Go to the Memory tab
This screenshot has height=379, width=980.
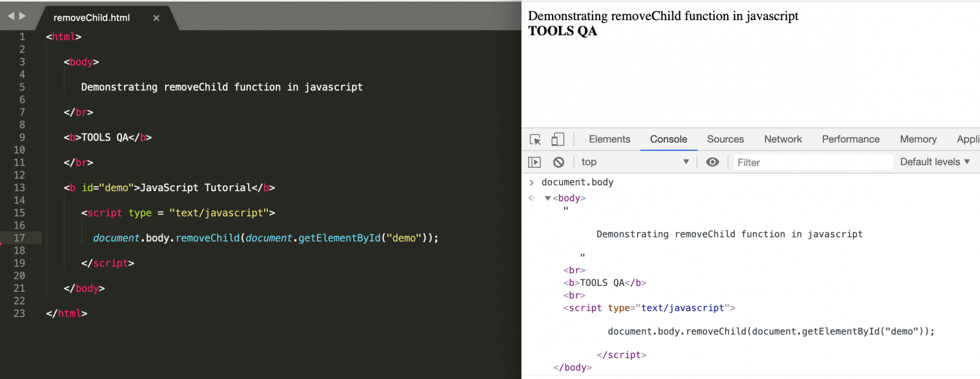pos(918,139)
